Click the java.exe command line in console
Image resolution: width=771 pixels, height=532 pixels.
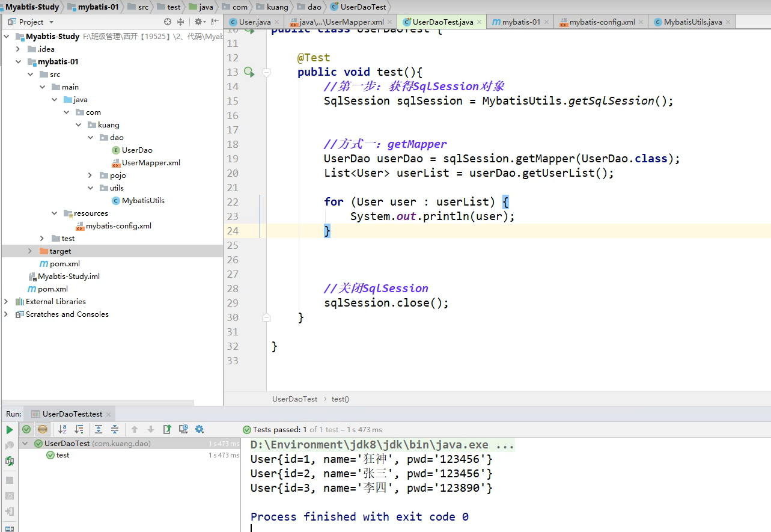pos(382,444)
